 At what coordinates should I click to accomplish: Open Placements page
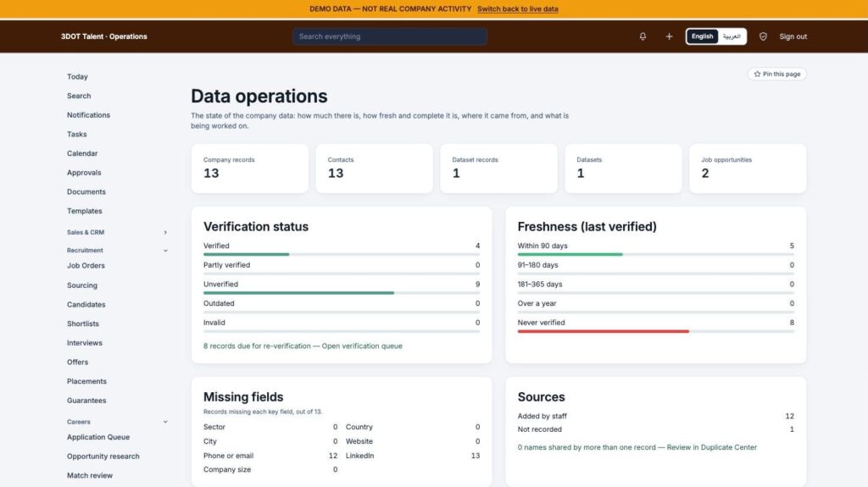87,381
